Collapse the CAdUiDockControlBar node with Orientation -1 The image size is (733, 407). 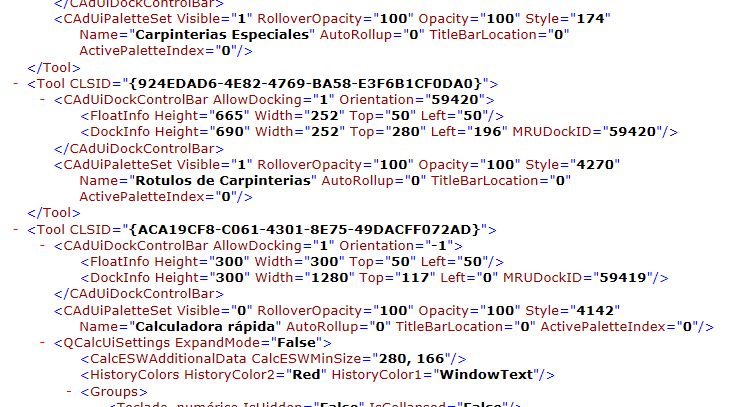click(42, 246)
